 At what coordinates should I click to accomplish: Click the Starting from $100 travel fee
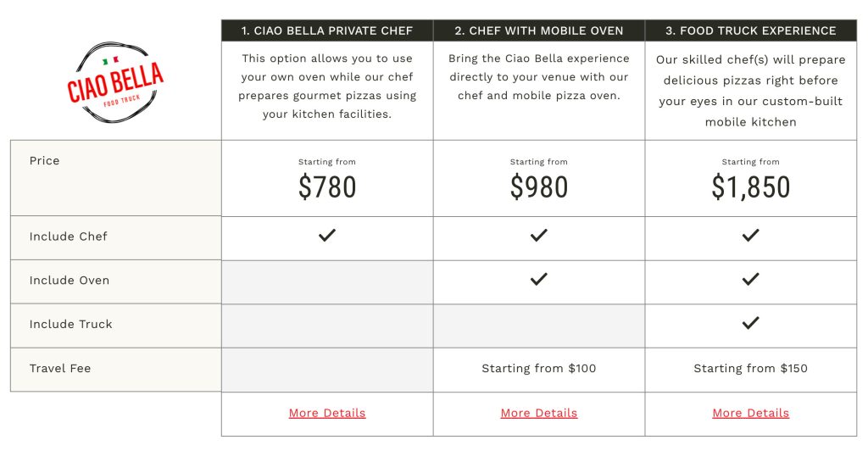(538, 369)
